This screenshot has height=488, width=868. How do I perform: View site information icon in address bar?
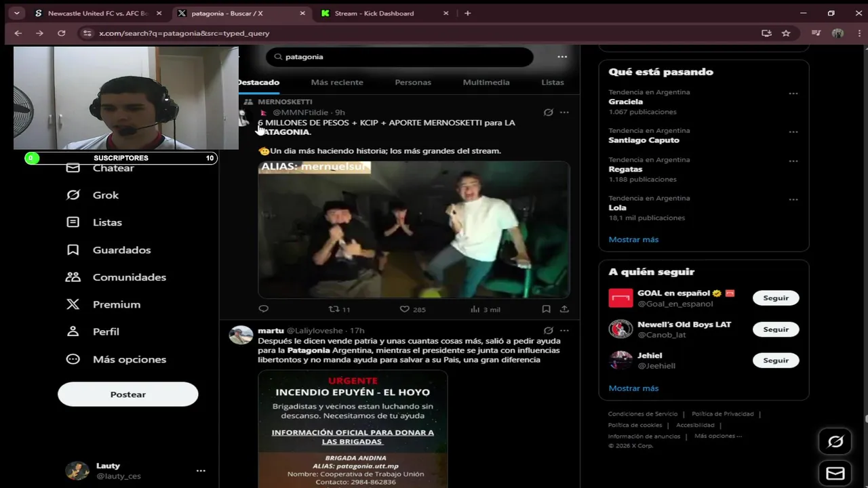(x=86, y=33)
